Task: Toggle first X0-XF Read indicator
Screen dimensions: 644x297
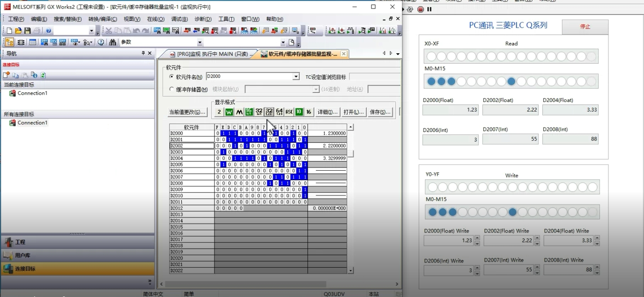Action: tap(431, 57)
